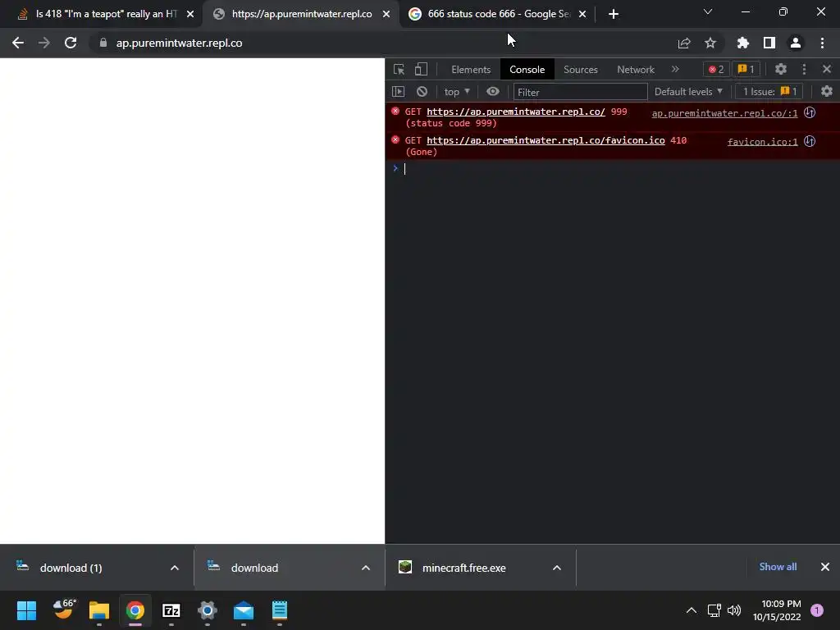The height and width of the screenshot is (630, 840).
Task: Close the downloads bar
Action: [825, 567]
